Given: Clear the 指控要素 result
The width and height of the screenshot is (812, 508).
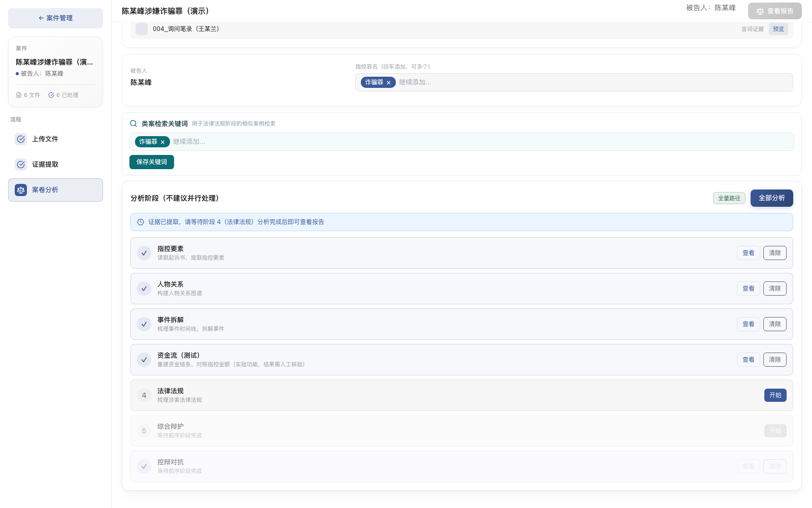Looking at the screenshot, I should pos(775,253).
